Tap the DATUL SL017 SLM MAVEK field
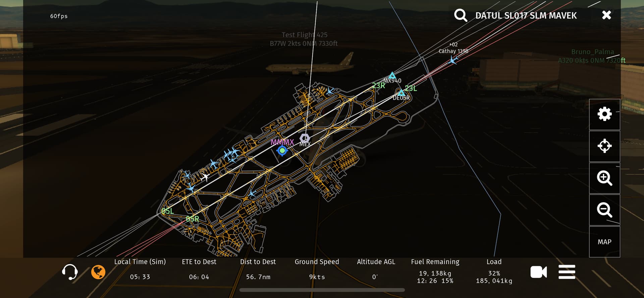This screenshot has height=298, width=644. [x=526, y=15]
